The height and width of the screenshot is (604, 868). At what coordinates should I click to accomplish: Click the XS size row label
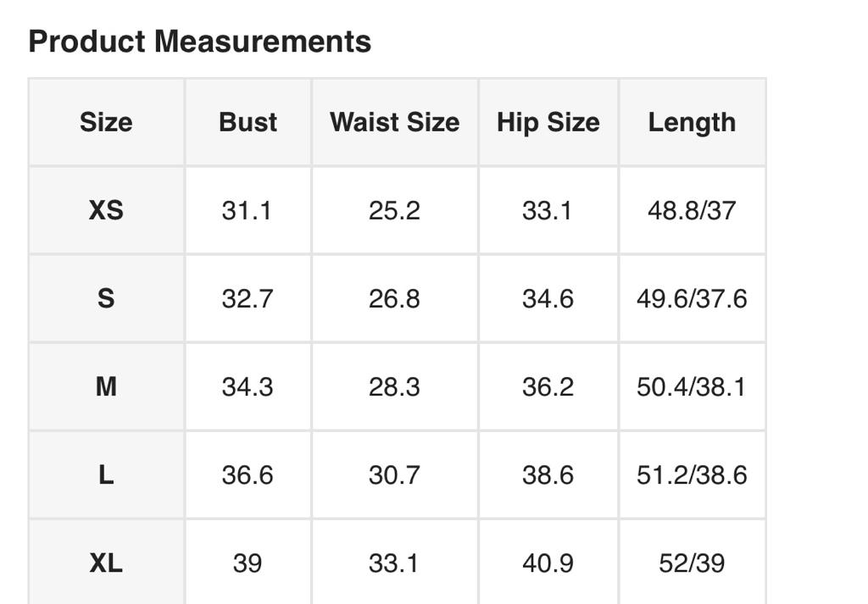pyautogui.click(x=106, y=210)
